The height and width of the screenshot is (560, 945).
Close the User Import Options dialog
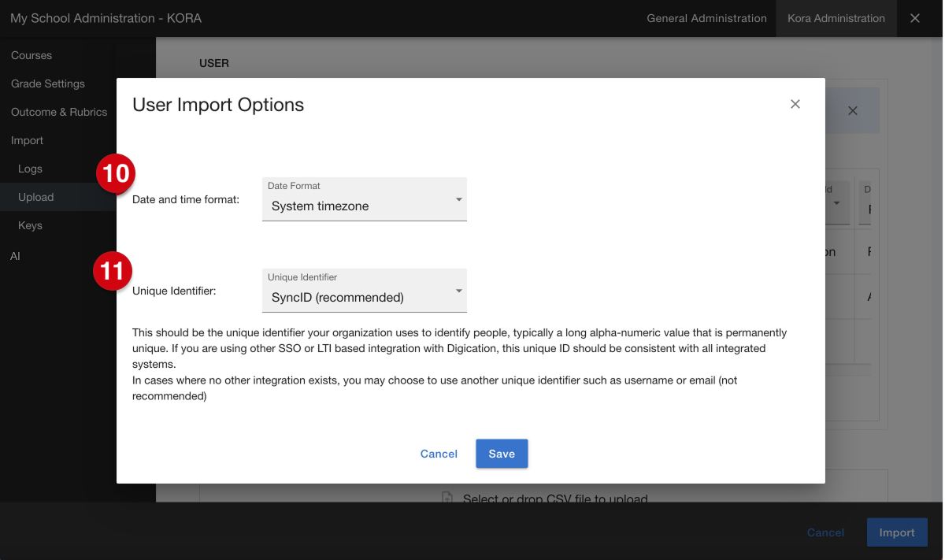pyautogui.click(x=795, y=104)
